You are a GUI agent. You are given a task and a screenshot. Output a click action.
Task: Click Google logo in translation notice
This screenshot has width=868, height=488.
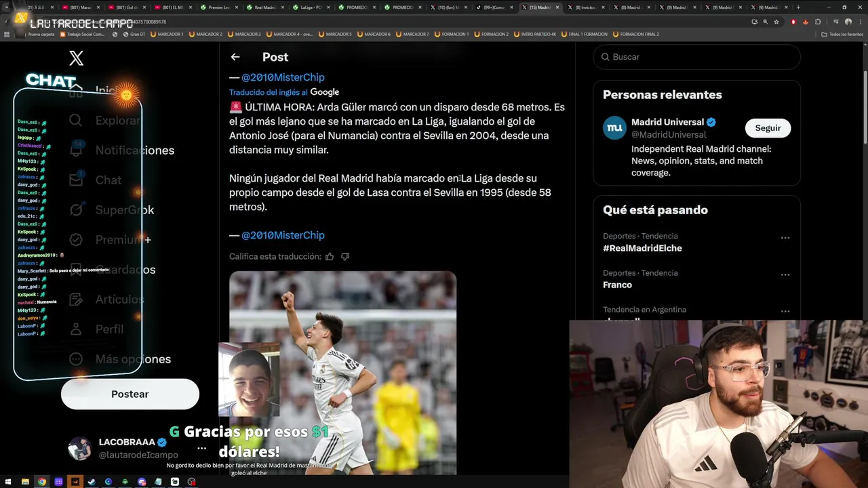tap(324, 92)
